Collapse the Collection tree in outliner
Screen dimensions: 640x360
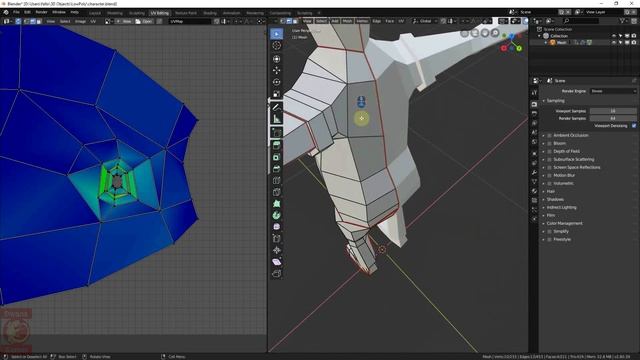tap(539, 36)
